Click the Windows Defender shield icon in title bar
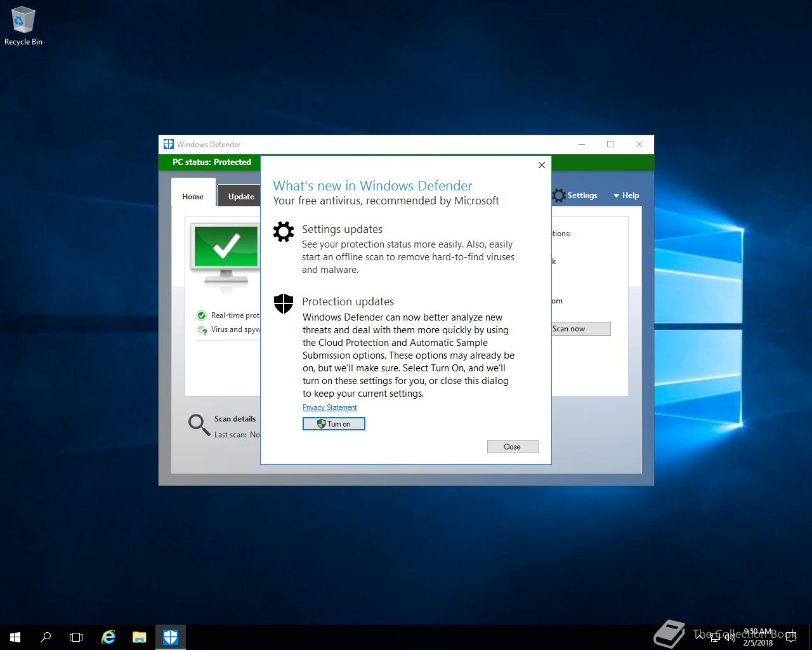Image resolution: width=812 pixels, height=650 pixels. (168, 144)
